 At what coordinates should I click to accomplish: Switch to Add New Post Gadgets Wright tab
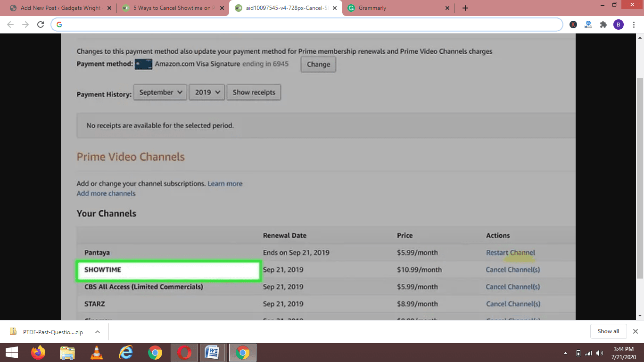point(60,8)
